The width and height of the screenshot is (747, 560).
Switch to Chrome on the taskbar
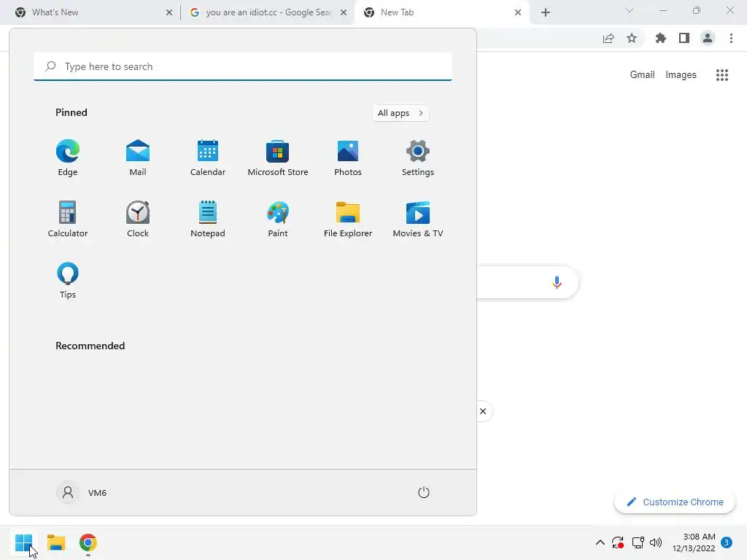(88, 542)
